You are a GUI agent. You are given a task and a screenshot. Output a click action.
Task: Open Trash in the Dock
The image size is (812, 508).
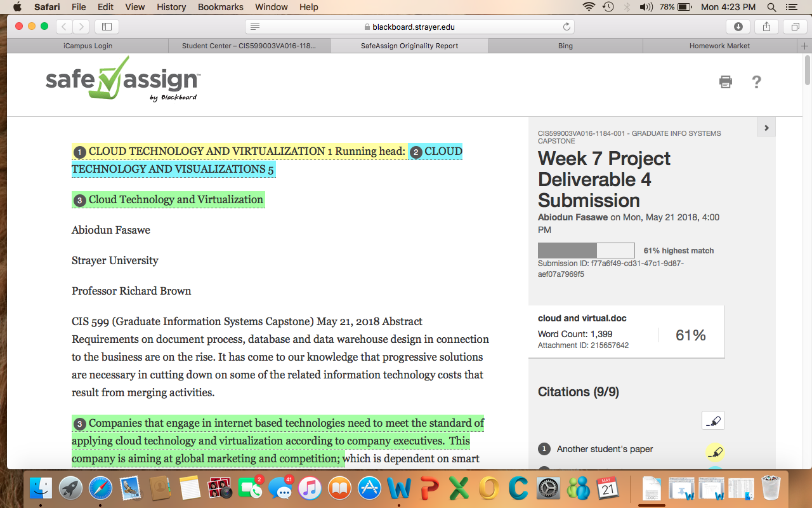click(x=770, y=488)
